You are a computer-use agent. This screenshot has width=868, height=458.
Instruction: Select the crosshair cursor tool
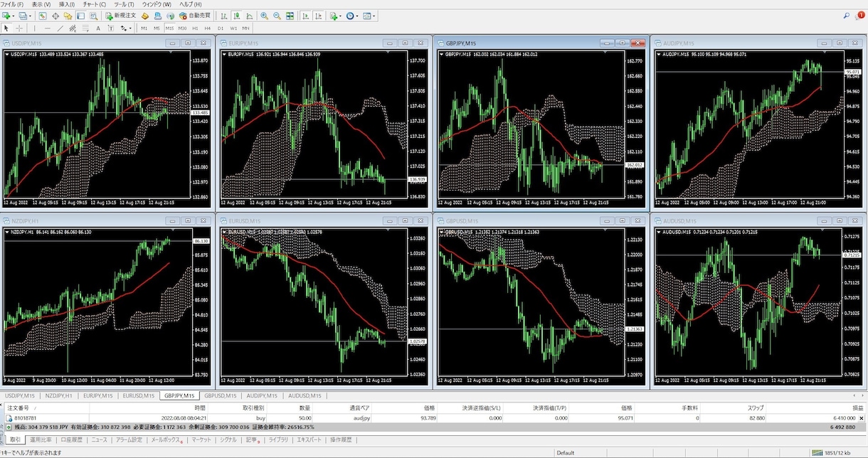click(19, 28)
